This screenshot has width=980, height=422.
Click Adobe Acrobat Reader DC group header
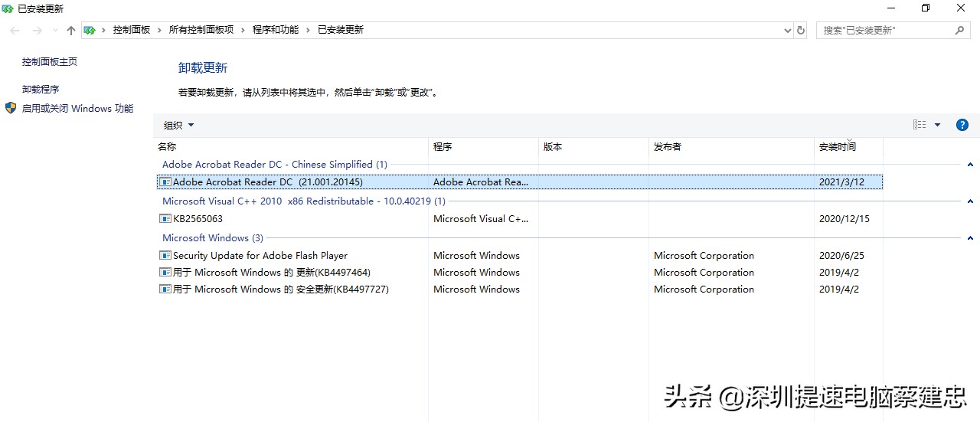pyautogui.click(x=275, y=164)
